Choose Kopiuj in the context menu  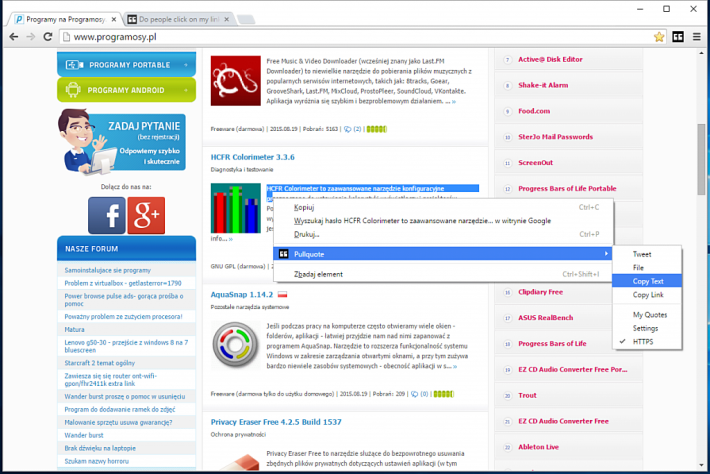(443, 207)
